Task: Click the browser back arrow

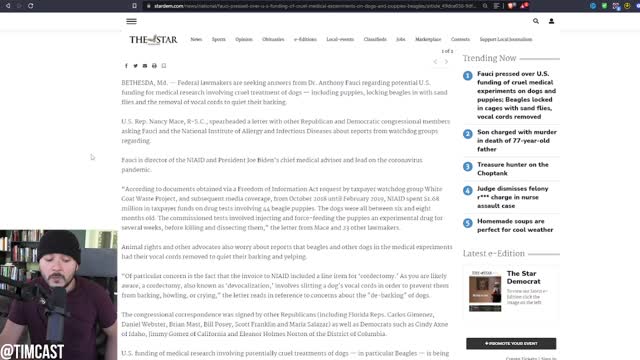Action: click(x=8, y=6)
